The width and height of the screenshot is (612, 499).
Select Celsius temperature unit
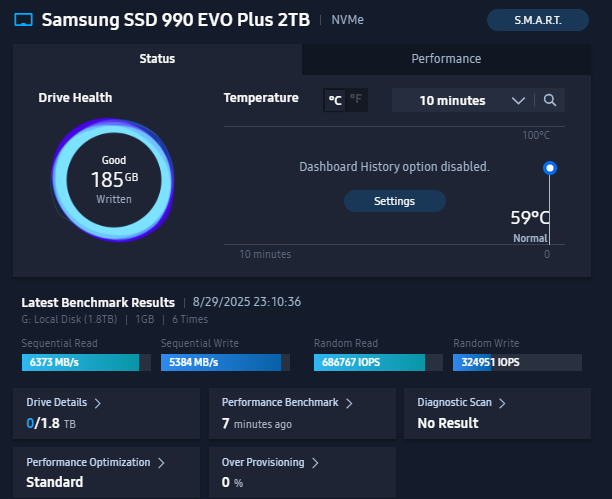click(x=335, y=100)
